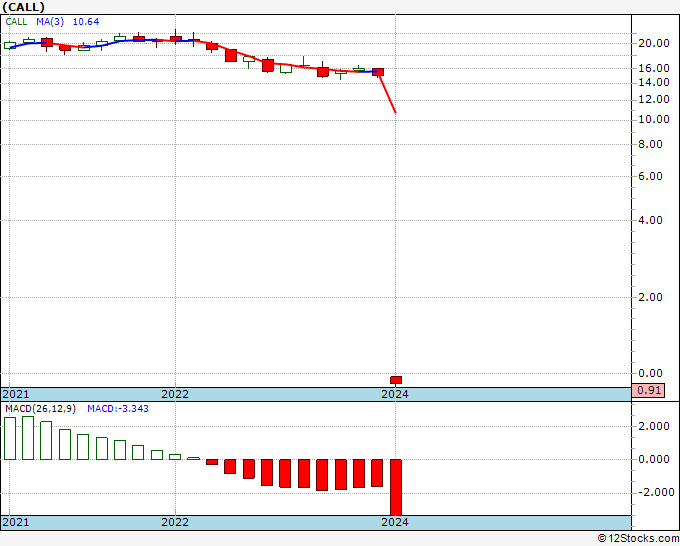680x546 pixels.
Task: Click the 0.00 price axis label
Action: point(651,373)
